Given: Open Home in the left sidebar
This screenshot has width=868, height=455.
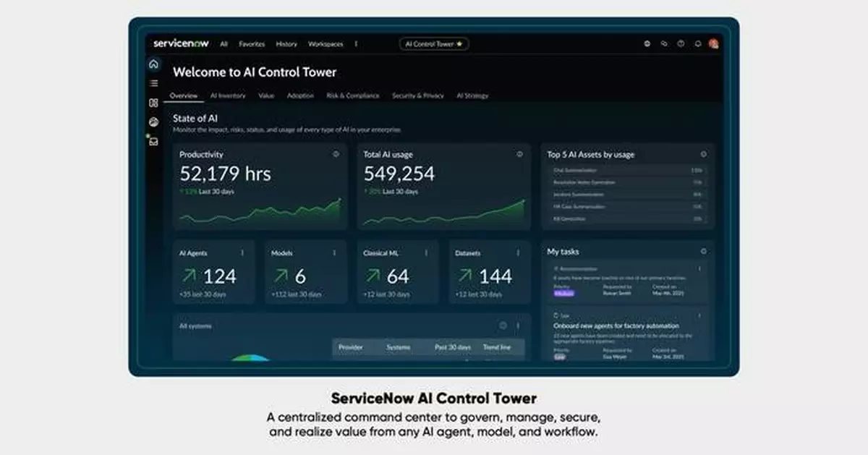Looking at the screenshot, I should (x=153, y=64).
